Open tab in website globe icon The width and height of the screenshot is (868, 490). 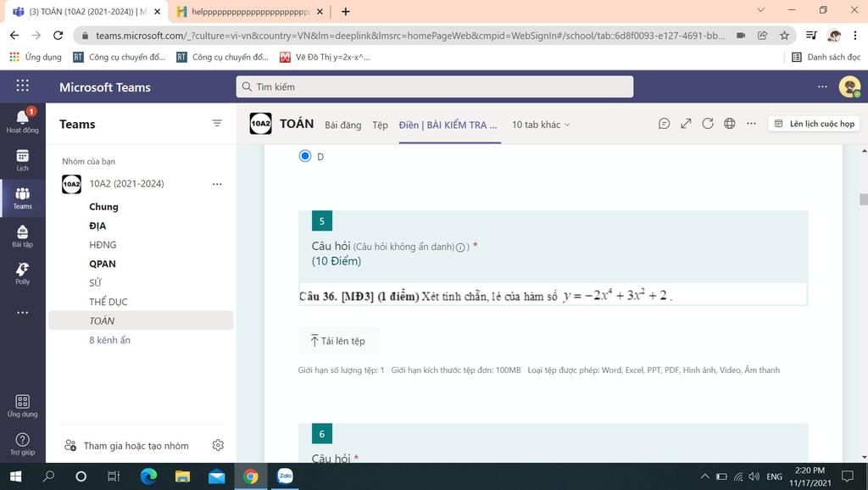coord(730,124)
